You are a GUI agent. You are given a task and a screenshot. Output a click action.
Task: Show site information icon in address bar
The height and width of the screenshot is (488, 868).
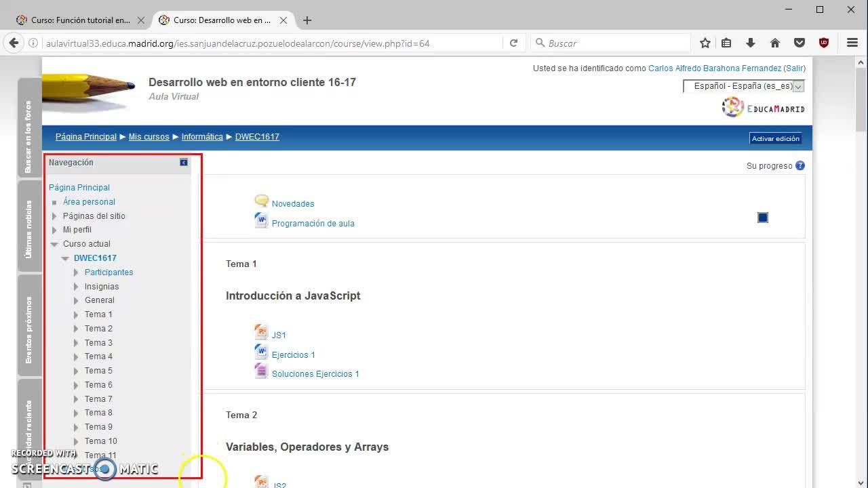pyautogui.click(x=33, y=43)
